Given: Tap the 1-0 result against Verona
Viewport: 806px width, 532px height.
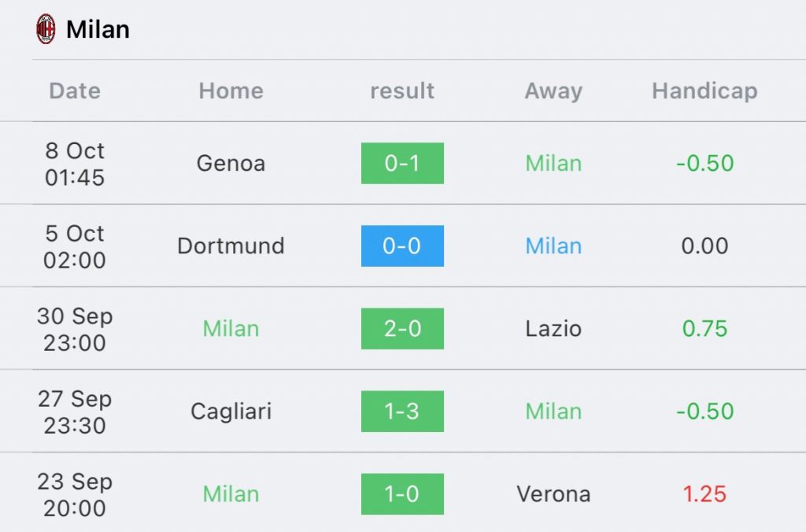Looking at the screenshot, I should point(402,494).
